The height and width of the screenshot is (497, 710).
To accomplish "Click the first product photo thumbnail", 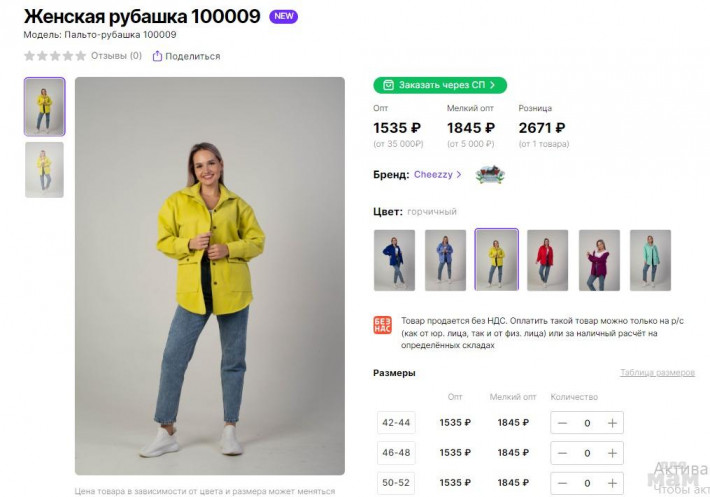I will tap(44, 107).
